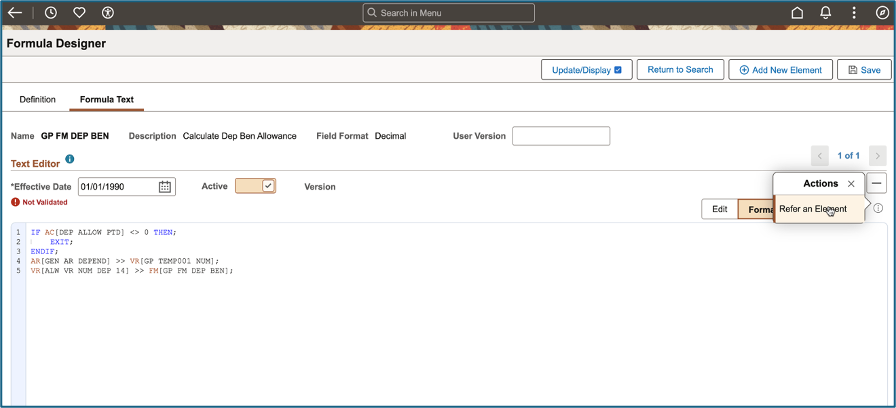Click the ENDIF; code line
896x408 pixels.
(x=45, y=251)
